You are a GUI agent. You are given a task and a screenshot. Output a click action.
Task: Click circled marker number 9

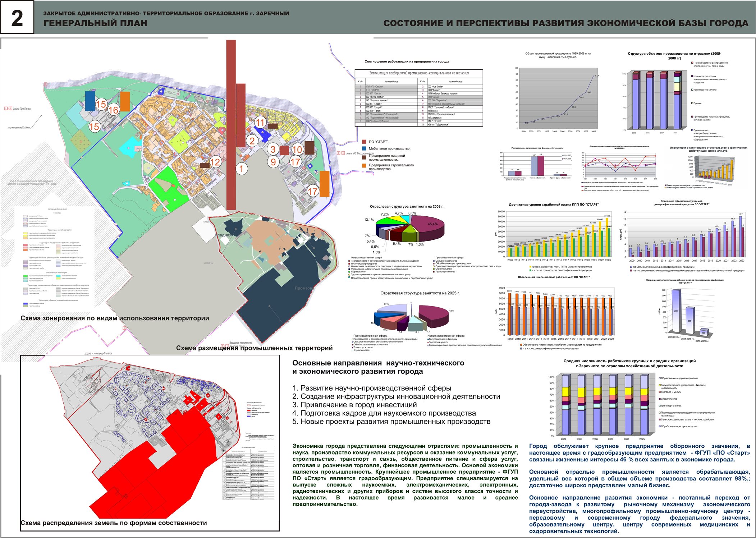point(273,162)
